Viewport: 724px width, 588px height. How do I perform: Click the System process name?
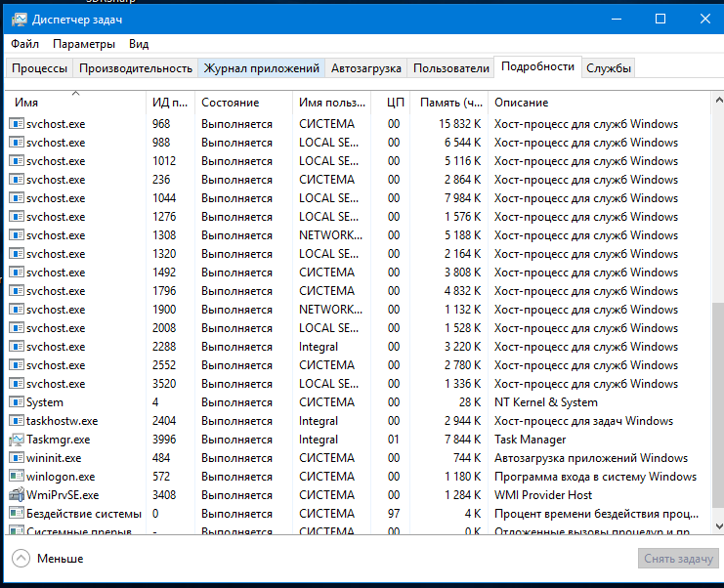coord(45,402)
